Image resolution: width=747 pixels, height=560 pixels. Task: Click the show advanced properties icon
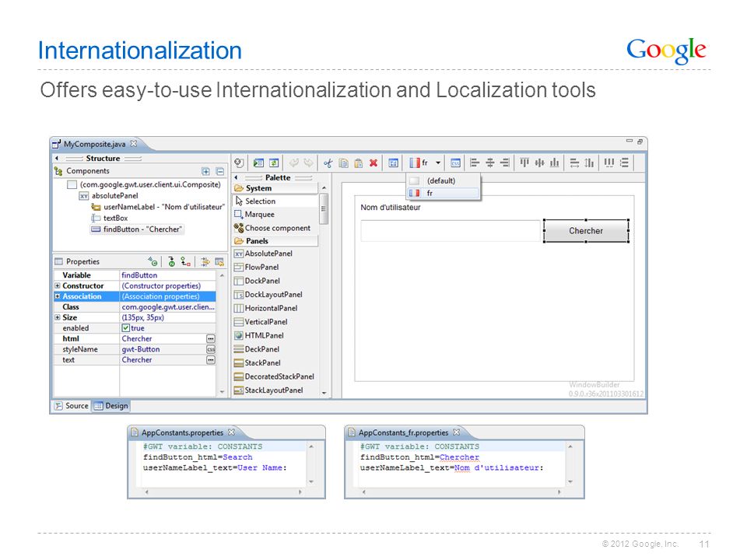(x=205, y=261)
